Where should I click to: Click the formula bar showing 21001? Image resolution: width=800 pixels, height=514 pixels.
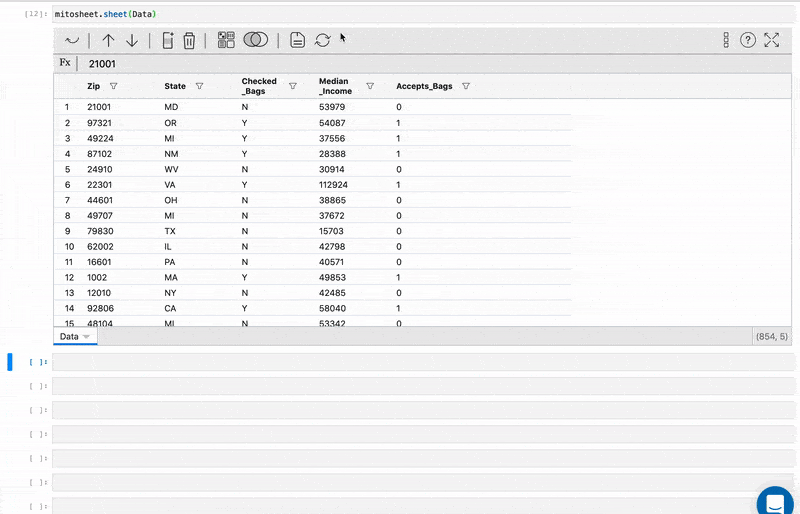click(434, 64)
